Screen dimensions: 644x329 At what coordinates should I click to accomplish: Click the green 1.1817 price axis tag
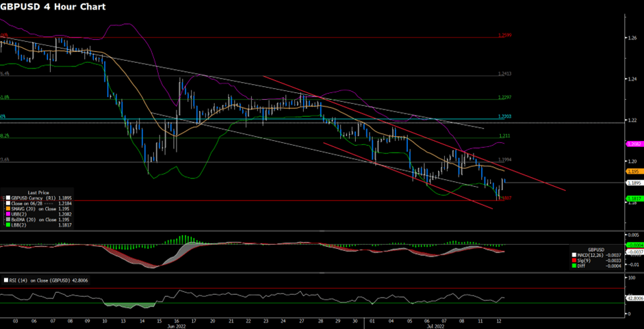click(634, 199)
